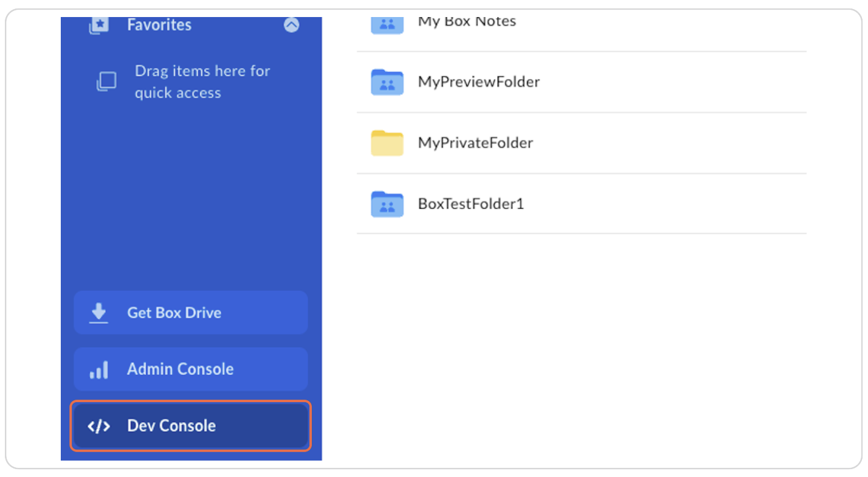Screen dimensions: 868x477
Task: Open BoxTestFolder1 by its name
Action: point(471,204)
